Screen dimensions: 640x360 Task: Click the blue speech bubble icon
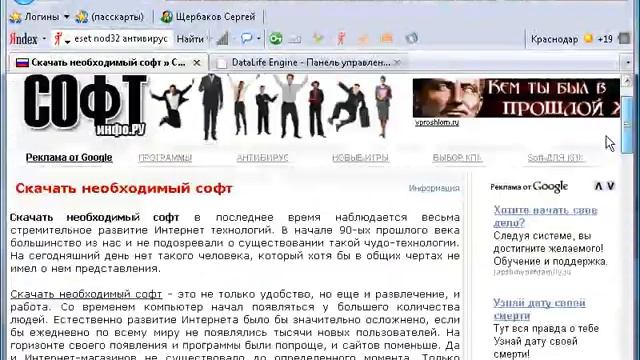click(247, 38)
